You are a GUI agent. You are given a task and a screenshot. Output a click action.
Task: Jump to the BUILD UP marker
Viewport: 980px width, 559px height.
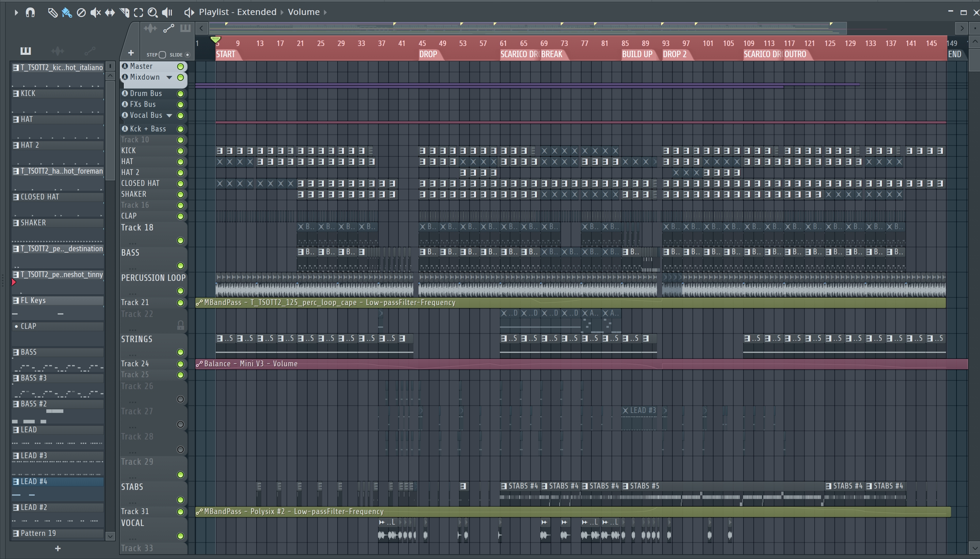pos(637,54)
